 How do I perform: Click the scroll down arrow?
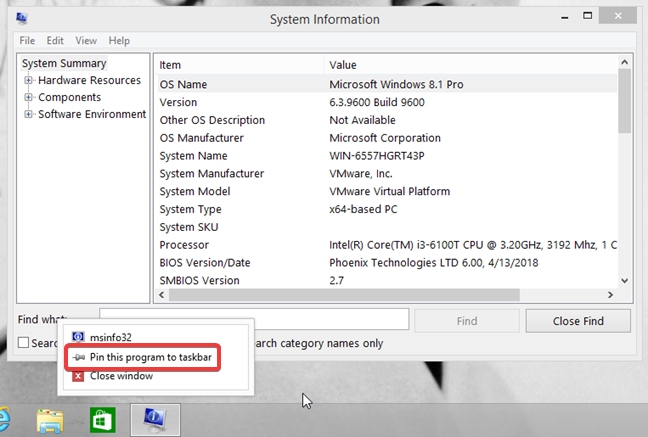point(624,281)
